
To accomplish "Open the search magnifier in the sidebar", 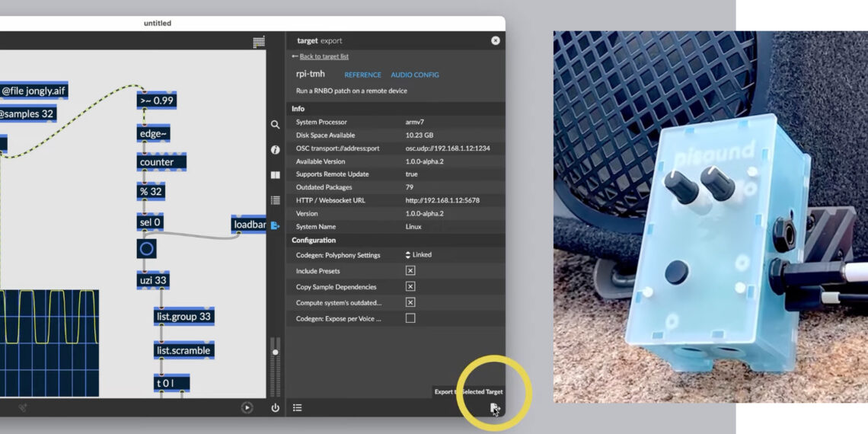I will tap(276, 125).
